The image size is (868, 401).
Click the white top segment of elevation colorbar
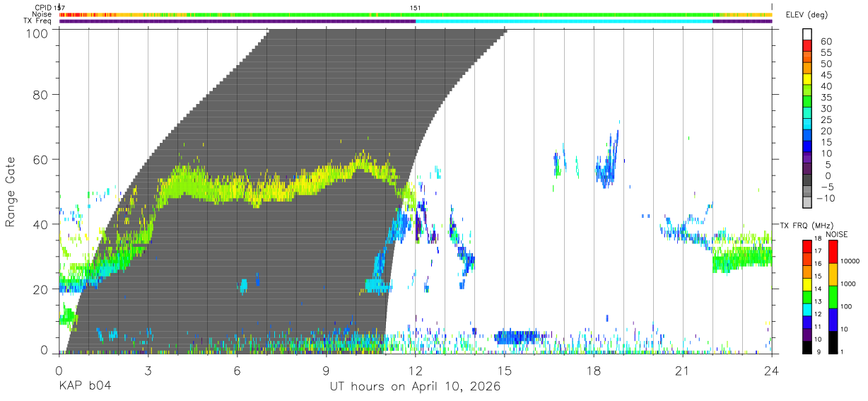coord(808,35)
